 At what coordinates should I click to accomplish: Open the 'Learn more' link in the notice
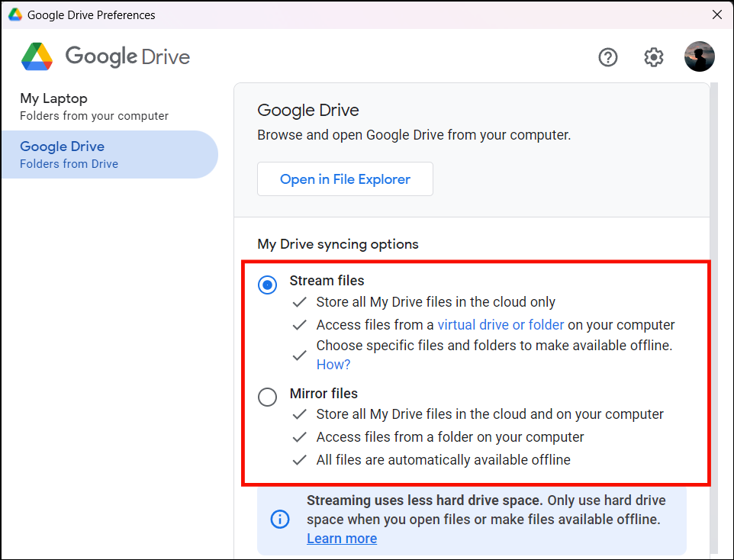(x=342, y=538)
